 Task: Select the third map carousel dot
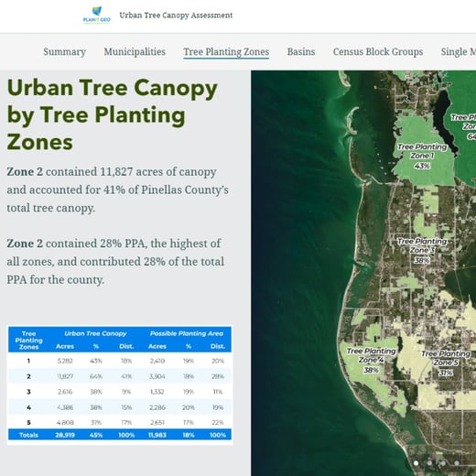tap(443, 463)
